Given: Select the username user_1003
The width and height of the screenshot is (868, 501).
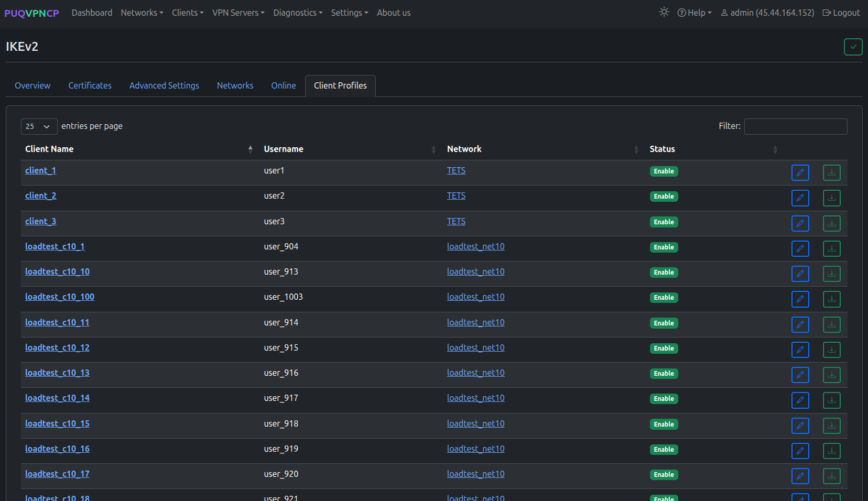Looking at the screenshot, I should (x=283, y=297).
